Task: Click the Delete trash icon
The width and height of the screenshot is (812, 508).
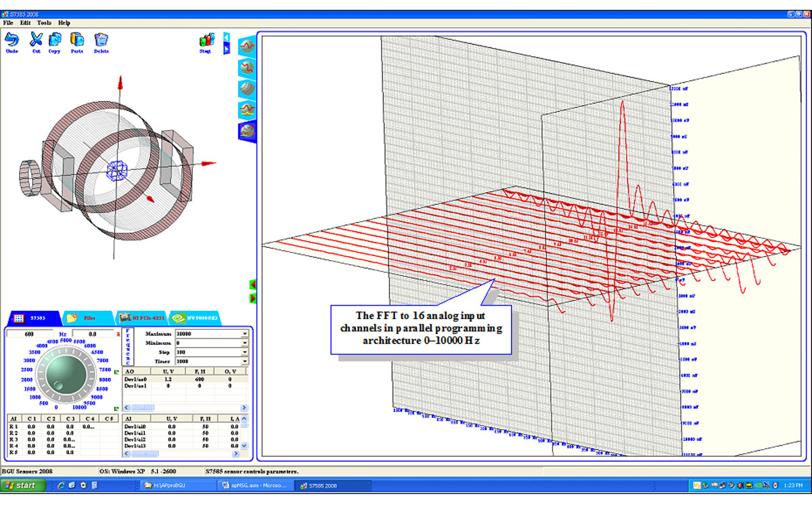Action: coord(101,40)
